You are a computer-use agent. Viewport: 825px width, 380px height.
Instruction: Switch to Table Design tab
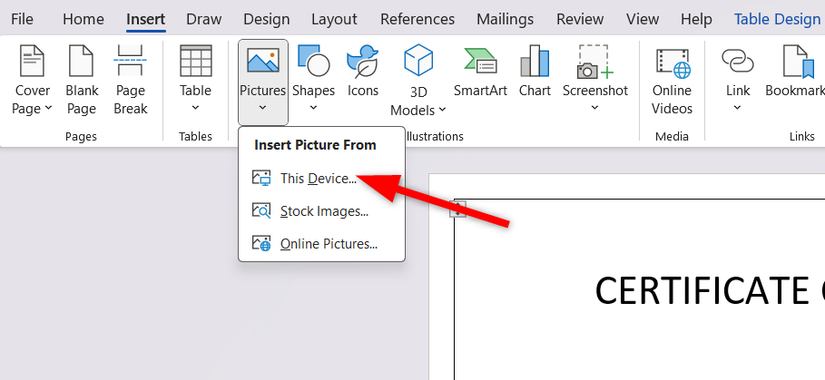(x=777, y=19)
